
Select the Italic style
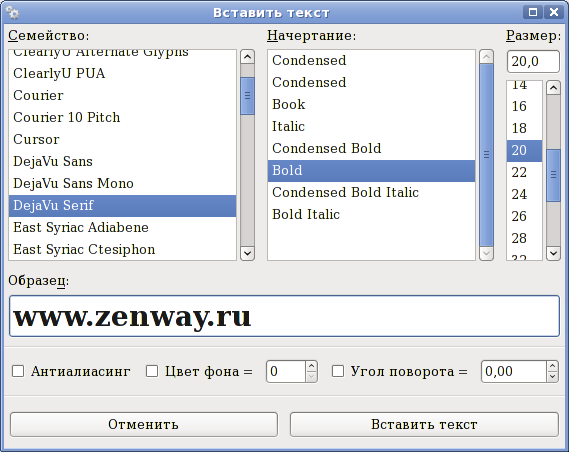(x=371, y=127)
